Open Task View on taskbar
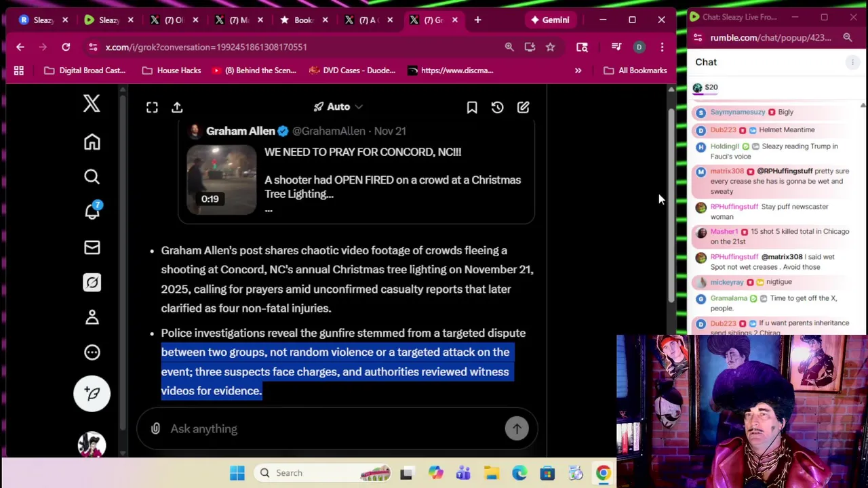The image size is (868, 488). click(x=406, y=473)
